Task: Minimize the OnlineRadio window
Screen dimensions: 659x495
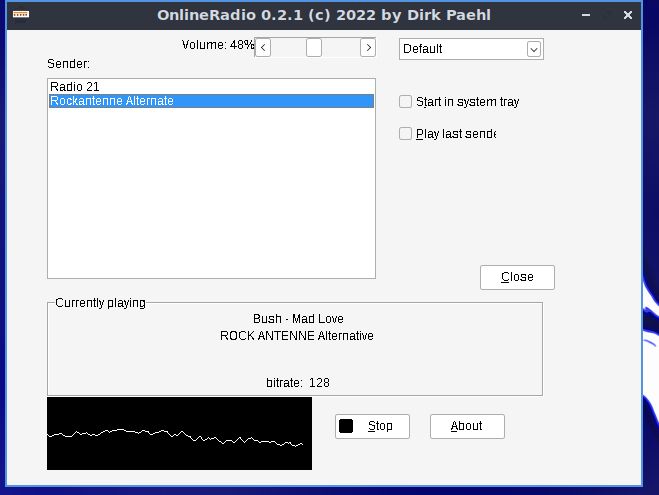Action: pos(586,15)
